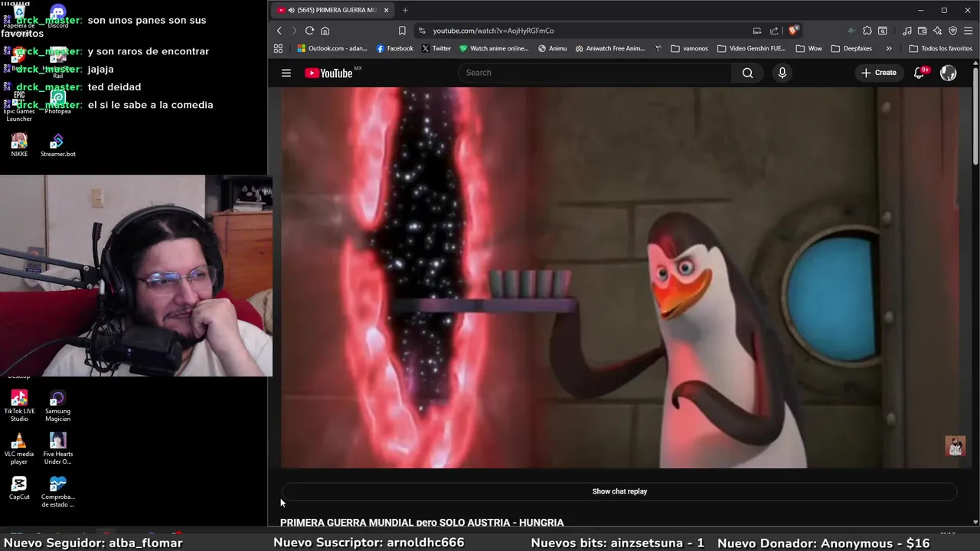The width and height of the screenshot is (980, 551).
Task: Open the apps grid in bookmarks bar
Action: 278,48
